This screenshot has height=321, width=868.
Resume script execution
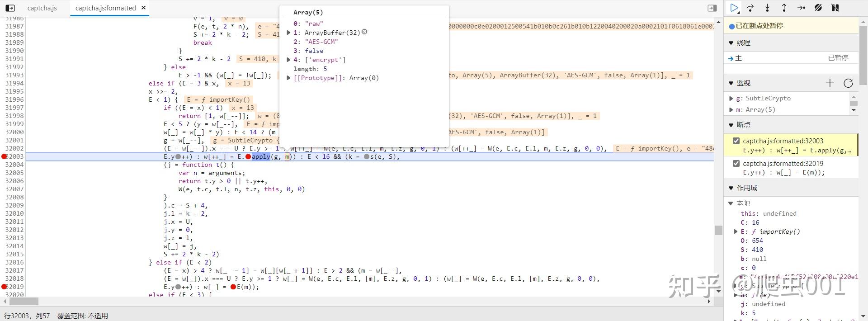pyautogui.click(x=734, y=8)
